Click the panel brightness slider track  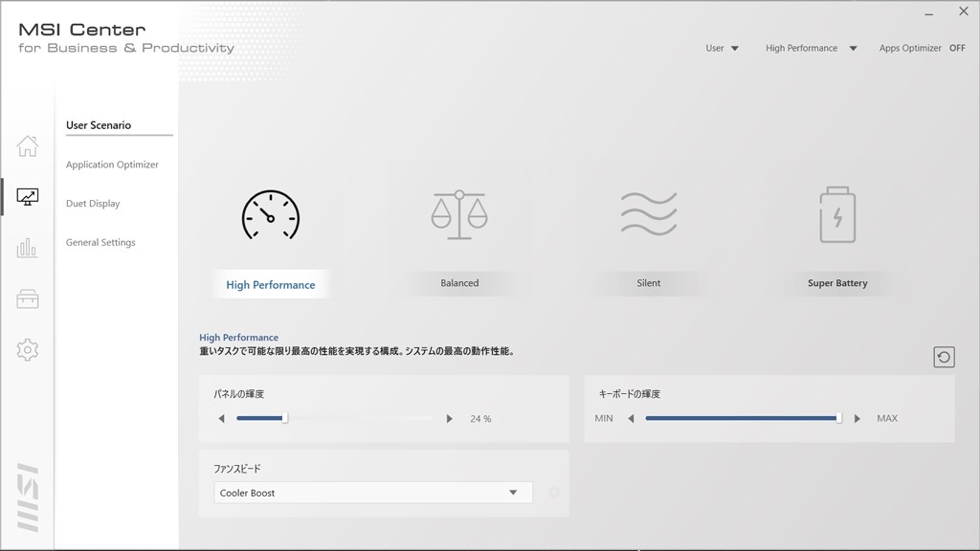[334, 418]
